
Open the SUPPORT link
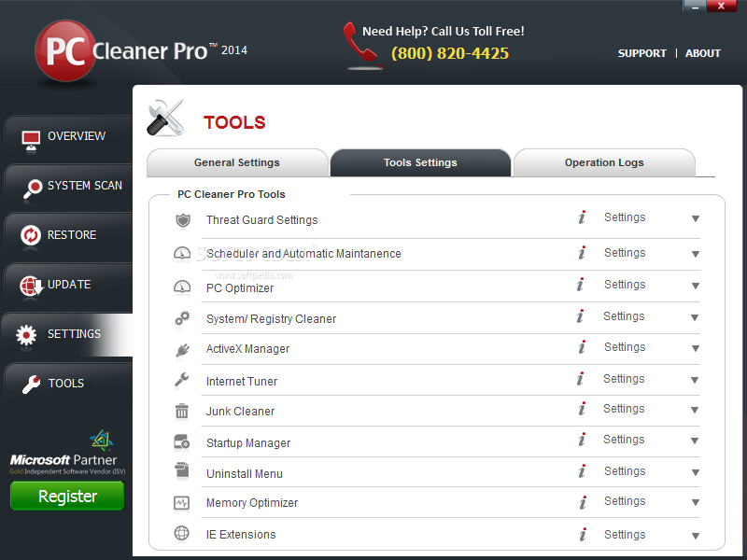(x=641, y=53)
